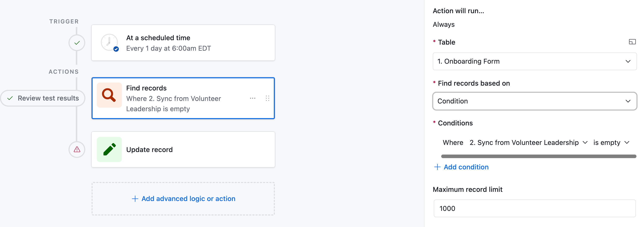Click Review test results button
This screenshot has height=227, width=644.
[x=43, y=98]
